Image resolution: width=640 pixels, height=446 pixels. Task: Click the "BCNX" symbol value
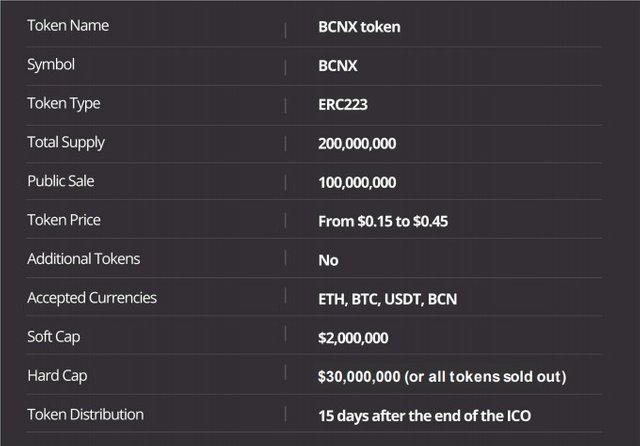tap(338, 66)
